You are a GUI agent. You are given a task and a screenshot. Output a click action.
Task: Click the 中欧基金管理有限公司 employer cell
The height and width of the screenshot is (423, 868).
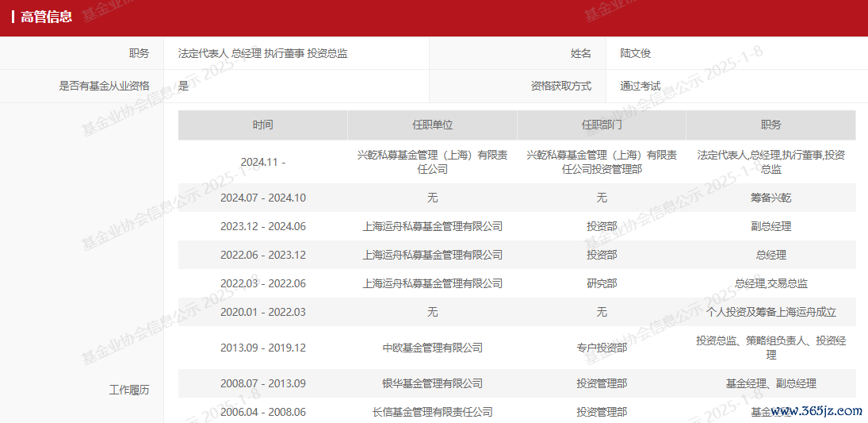tap(432, 348)
